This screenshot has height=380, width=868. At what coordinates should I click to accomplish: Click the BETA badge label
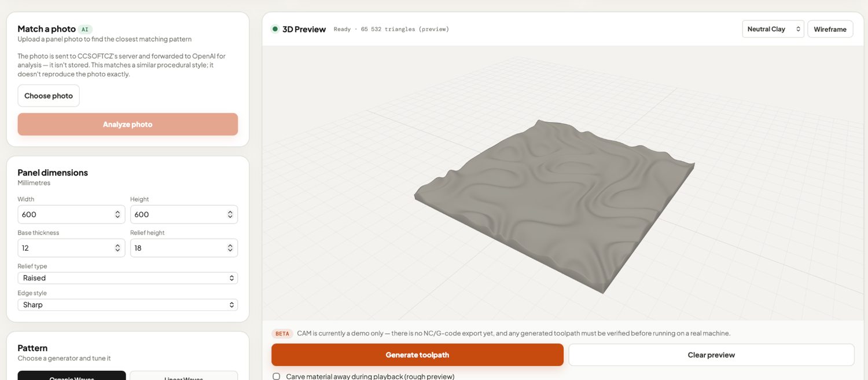tap(282, 334)
